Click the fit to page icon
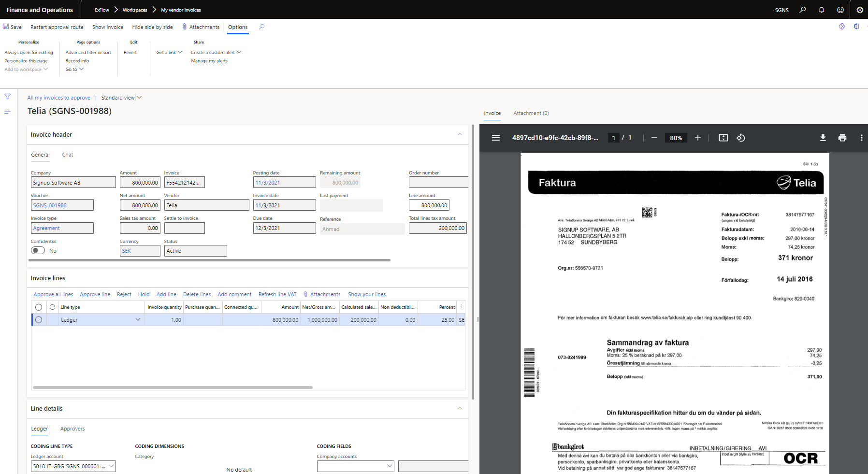868x474 pixels. pos(723,138)
